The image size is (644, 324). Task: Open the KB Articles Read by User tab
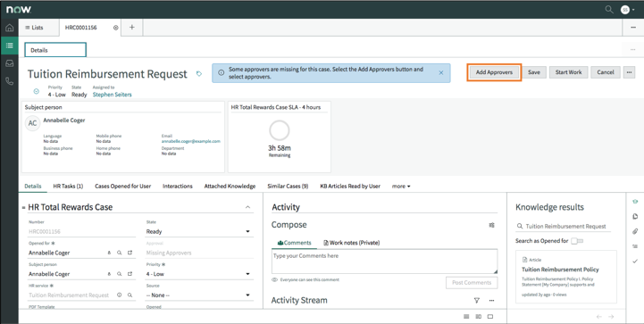coord(350,186)
